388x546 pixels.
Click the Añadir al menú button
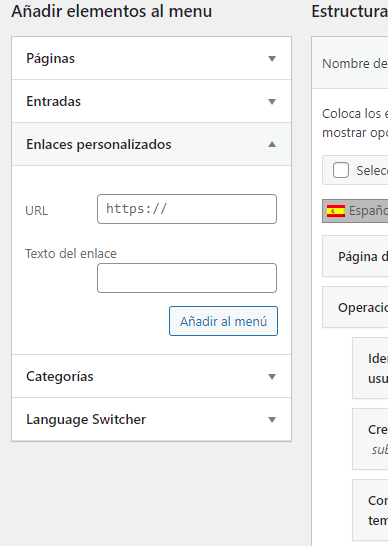click(x=223, y=321)
